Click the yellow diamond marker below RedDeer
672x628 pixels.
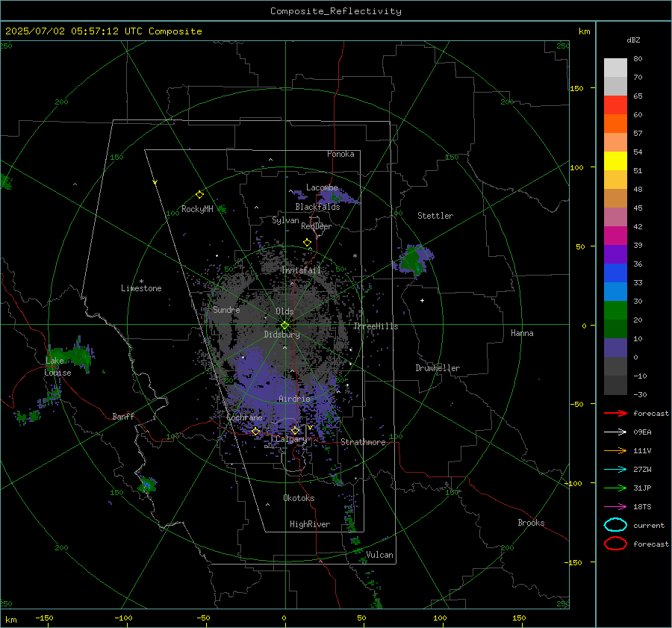tap(307, 243)
